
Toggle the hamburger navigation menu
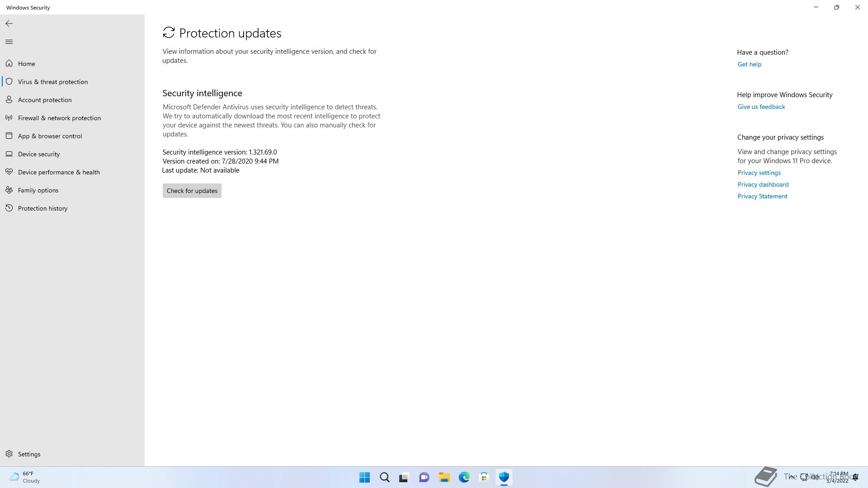tap(9, 42)
